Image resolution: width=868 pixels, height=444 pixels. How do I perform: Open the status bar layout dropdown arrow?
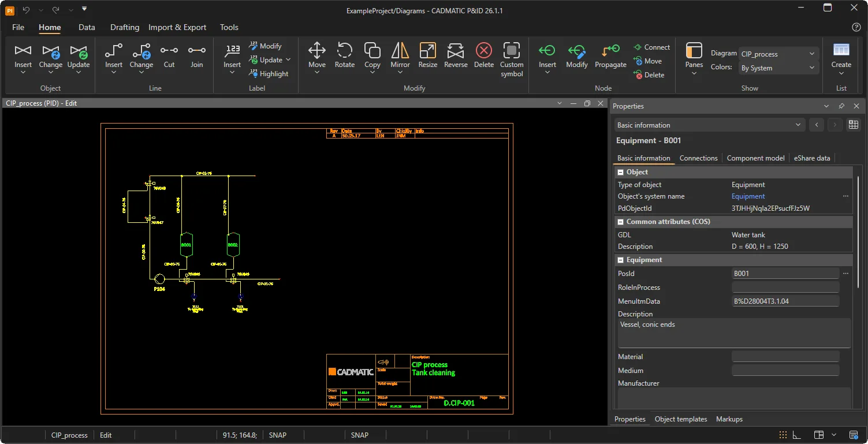(834, 435)
